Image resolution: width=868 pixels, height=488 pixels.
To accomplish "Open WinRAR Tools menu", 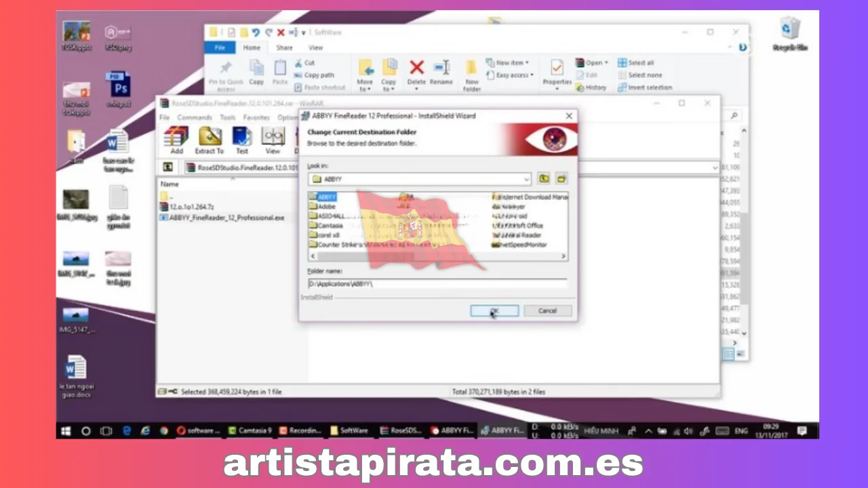I will (x=227, y=117).
